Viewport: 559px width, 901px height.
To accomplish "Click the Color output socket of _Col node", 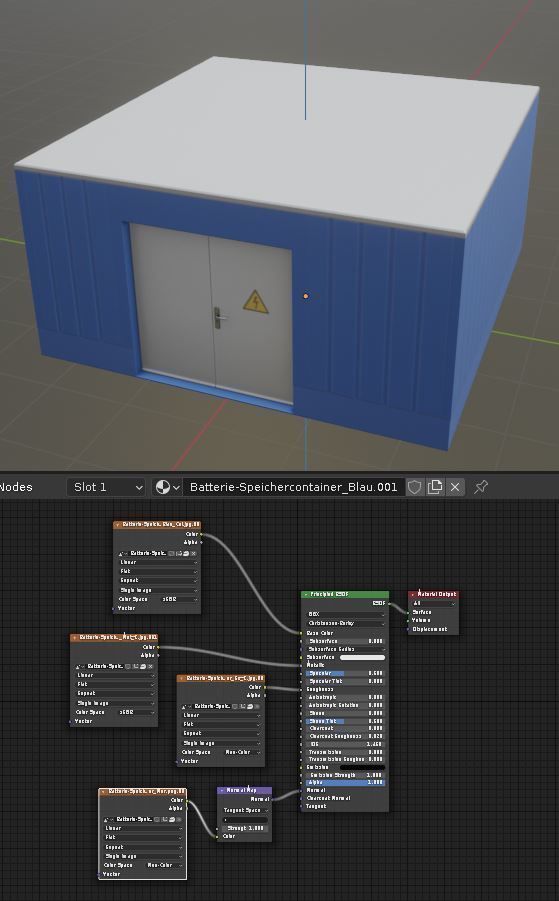I will (201, 534).
